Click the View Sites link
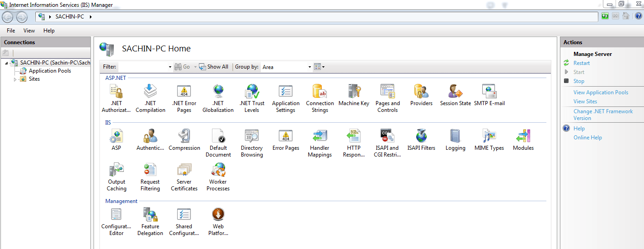The width and height of the screenshot is (644, 249). pos(585,101)
